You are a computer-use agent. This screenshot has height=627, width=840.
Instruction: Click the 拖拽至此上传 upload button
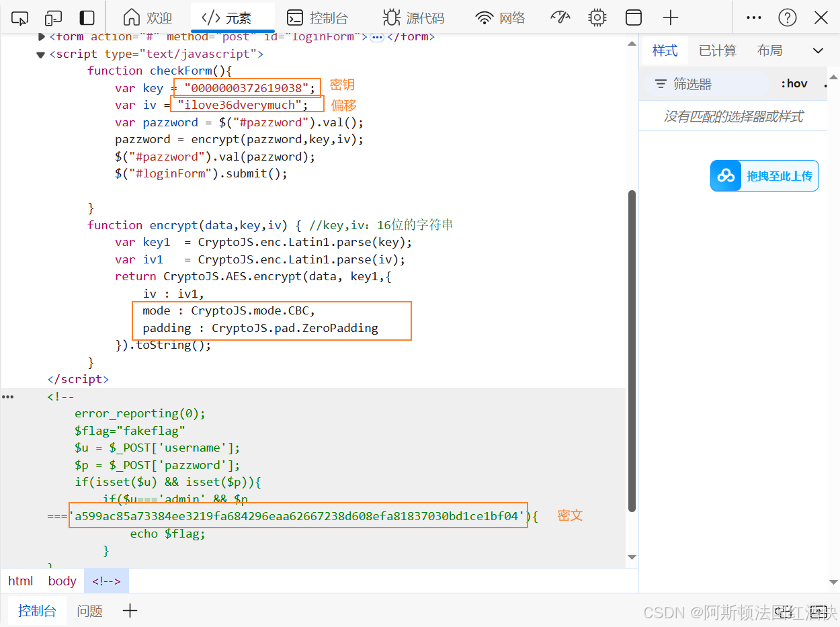tap(765, 176)
